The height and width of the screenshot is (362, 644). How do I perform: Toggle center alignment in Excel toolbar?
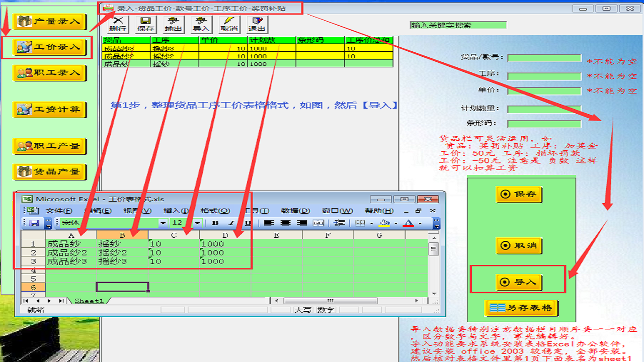[285, 223]
